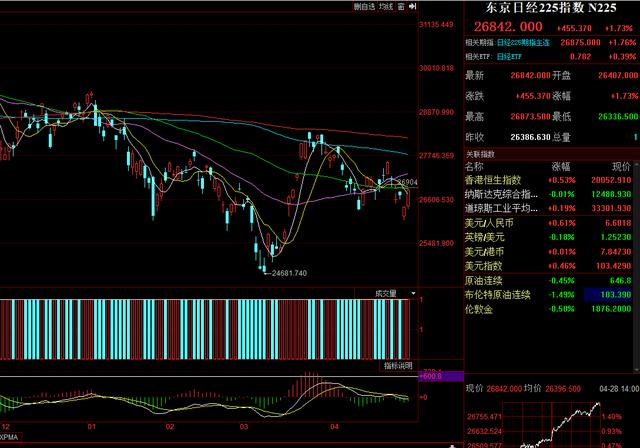Select the 布伦特原油连续 row
This screenshot has width=640, height=448.
pos(548,295)
